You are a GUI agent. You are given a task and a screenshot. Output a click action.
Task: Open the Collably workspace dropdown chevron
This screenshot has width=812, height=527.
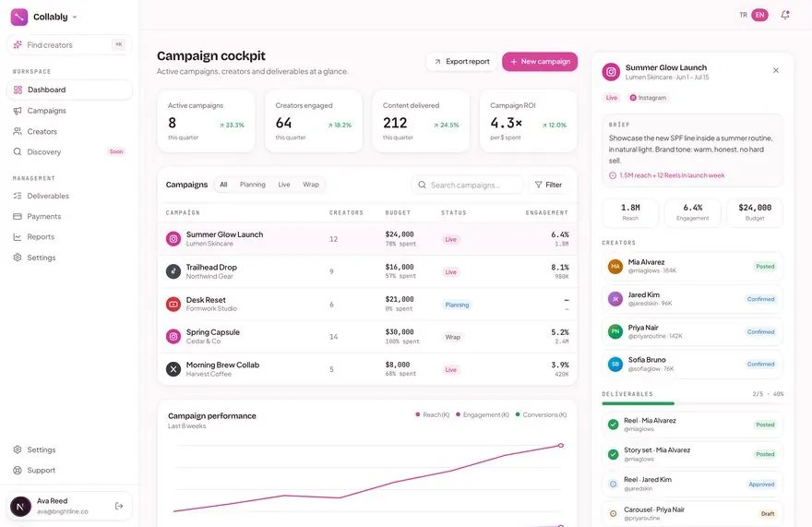75,18
